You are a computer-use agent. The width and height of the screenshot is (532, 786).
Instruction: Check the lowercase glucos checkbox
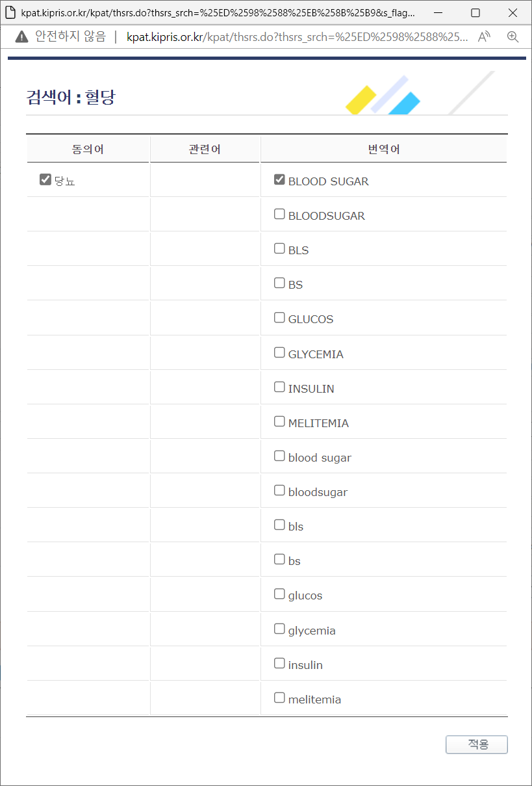tap(279, 593)
